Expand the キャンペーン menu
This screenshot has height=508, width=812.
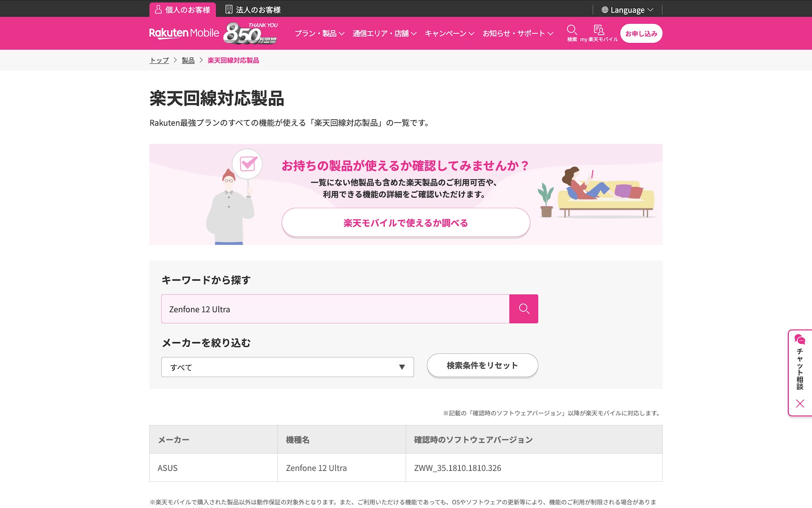tap(449, 33)
